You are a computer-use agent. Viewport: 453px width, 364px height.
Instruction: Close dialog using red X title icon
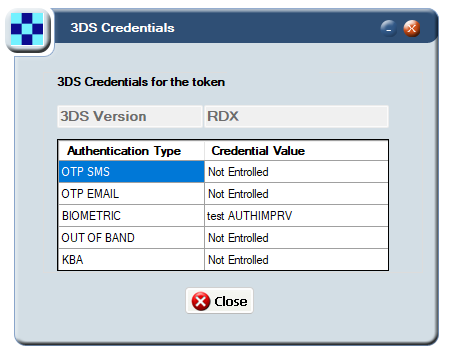[x=412, y=28]
